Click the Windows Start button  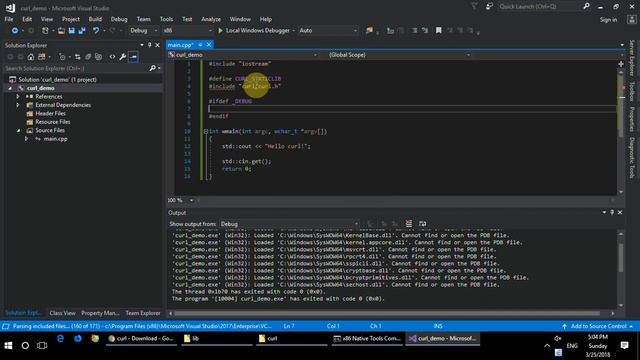(9, 346)
